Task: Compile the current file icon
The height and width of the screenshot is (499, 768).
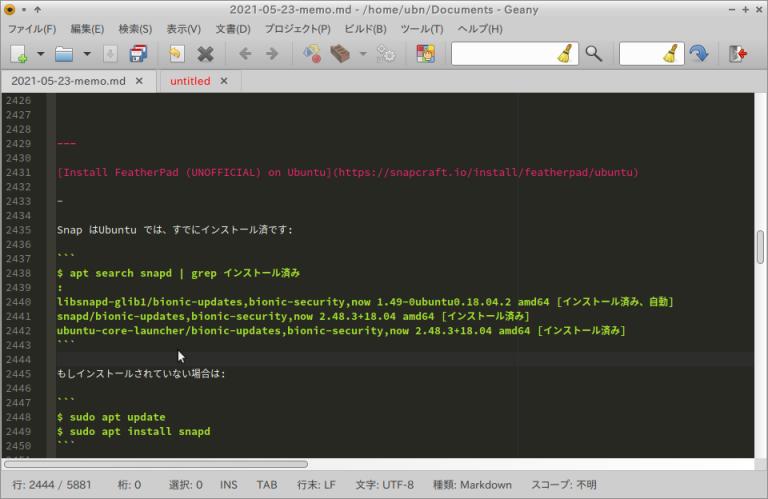Action: coord(312,54)
